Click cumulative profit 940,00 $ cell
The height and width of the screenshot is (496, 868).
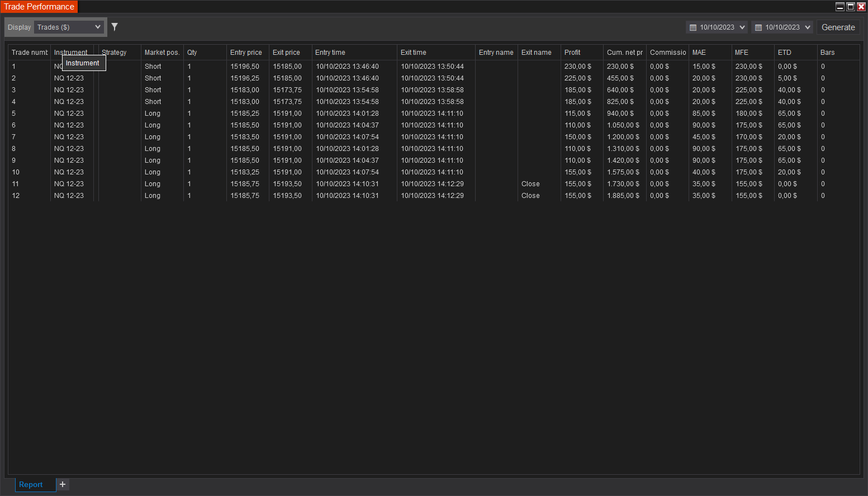pyautogui.click(x=620, y=114)
